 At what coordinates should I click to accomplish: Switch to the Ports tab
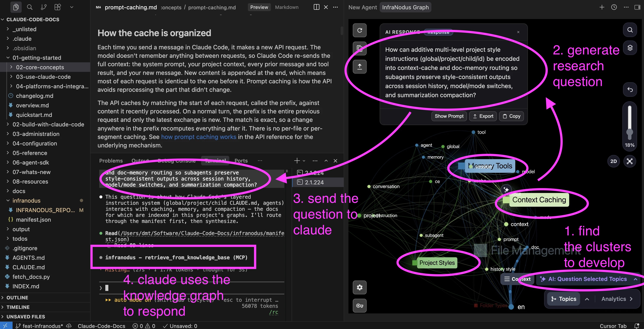[x=241, y=161]
